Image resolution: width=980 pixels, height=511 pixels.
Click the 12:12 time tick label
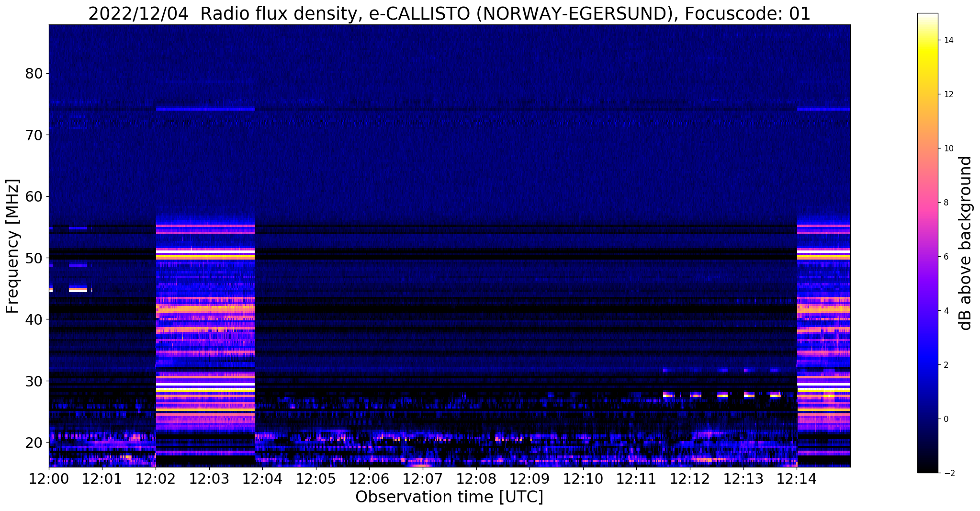coord(690,478)
